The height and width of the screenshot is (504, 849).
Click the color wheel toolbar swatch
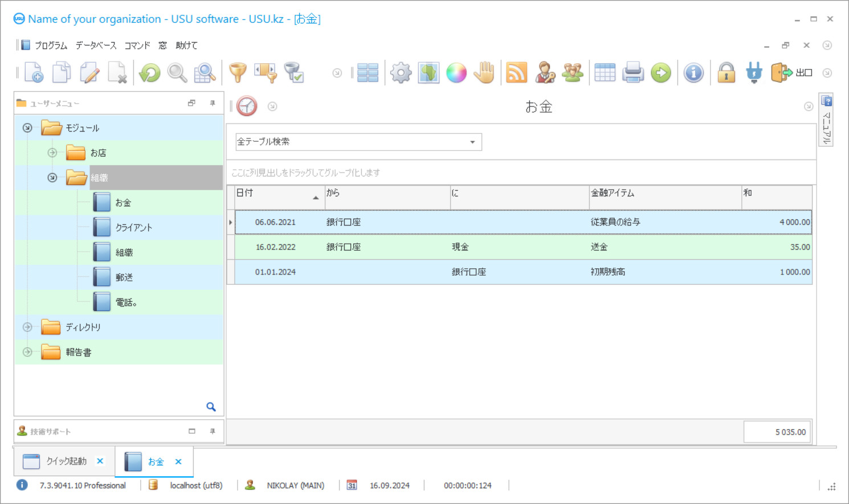pos(456,72)
